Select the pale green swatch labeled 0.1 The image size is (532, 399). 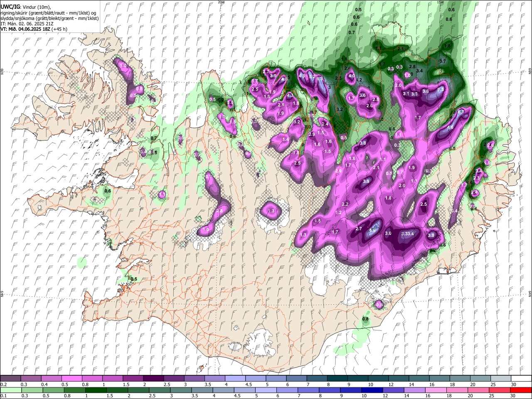pyautogui.click(x=10, y=390)
